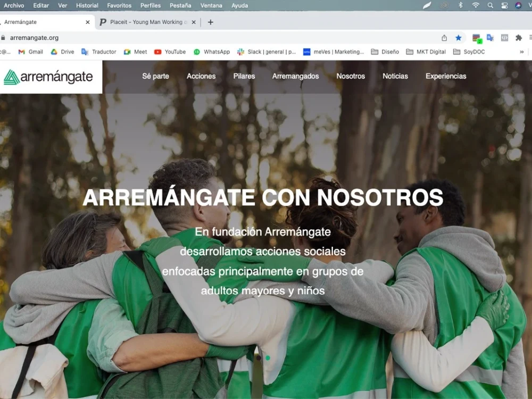
Task: Open the Ventana menu
Action: pyautogui.click(x=211, y=5)
